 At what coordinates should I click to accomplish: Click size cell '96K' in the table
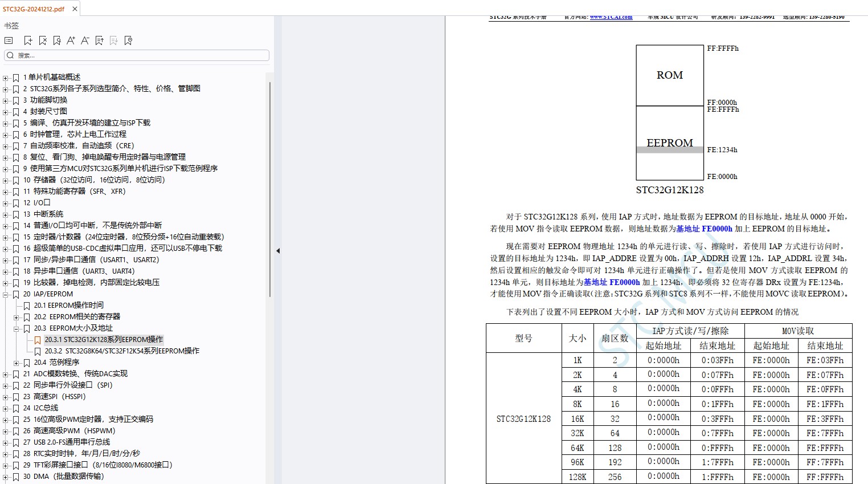[x=578, y=462]
